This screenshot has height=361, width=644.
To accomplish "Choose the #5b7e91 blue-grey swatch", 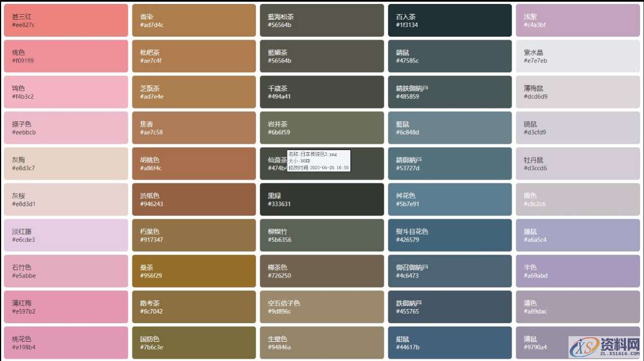I will pyautogui.click(x=450, y=199).
